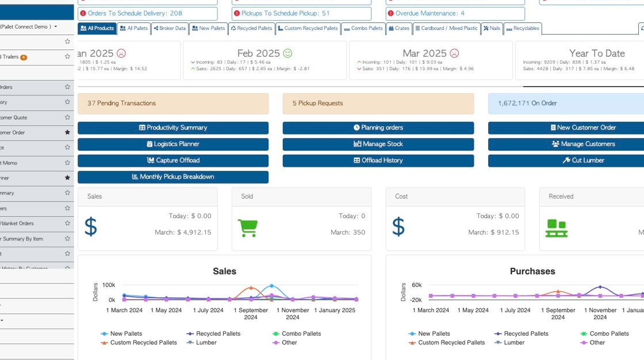Open the Logistics Planner

173,144
